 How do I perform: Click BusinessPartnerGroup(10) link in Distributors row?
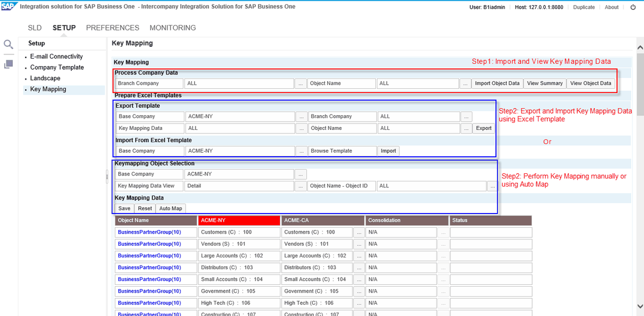point(149,267)
